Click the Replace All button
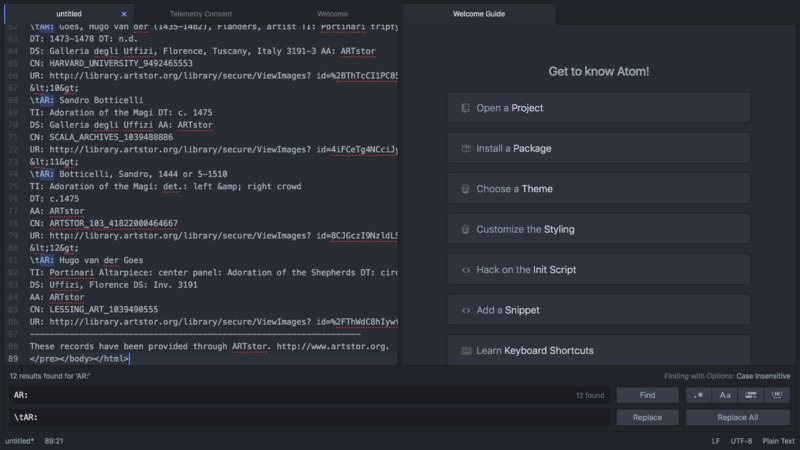 click(738, 417)
